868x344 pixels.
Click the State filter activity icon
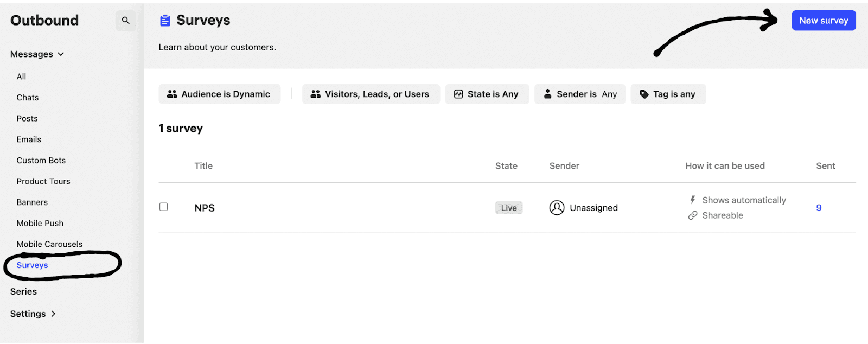click(x=458, y=94)
